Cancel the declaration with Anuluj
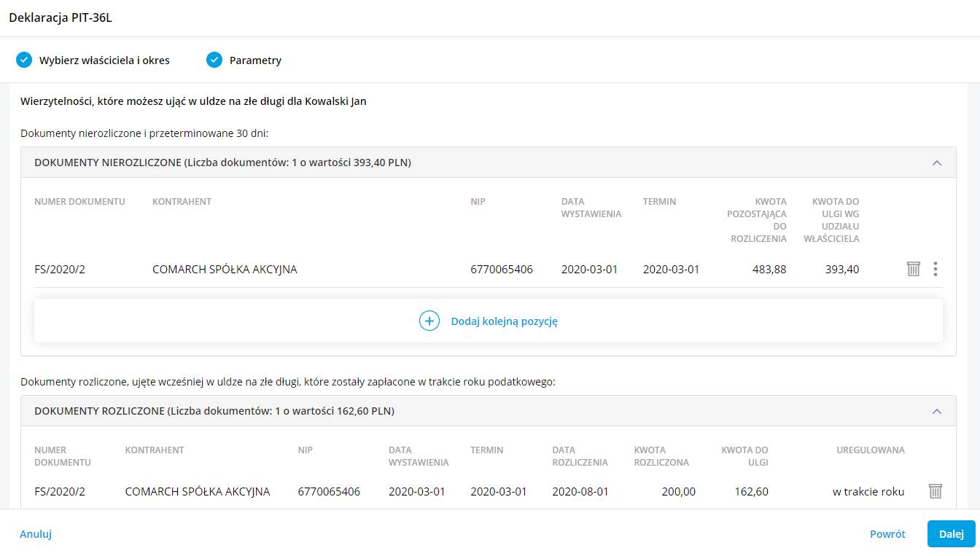 (36, 534)
